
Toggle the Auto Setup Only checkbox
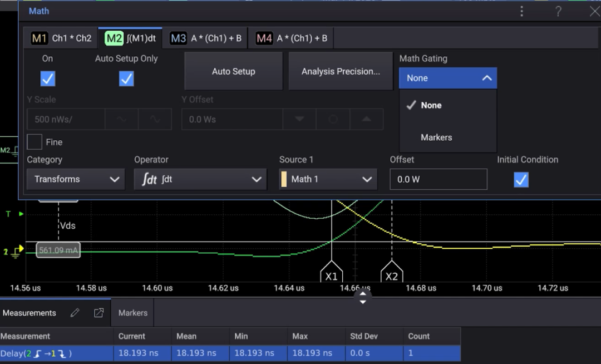pos(126,78)
